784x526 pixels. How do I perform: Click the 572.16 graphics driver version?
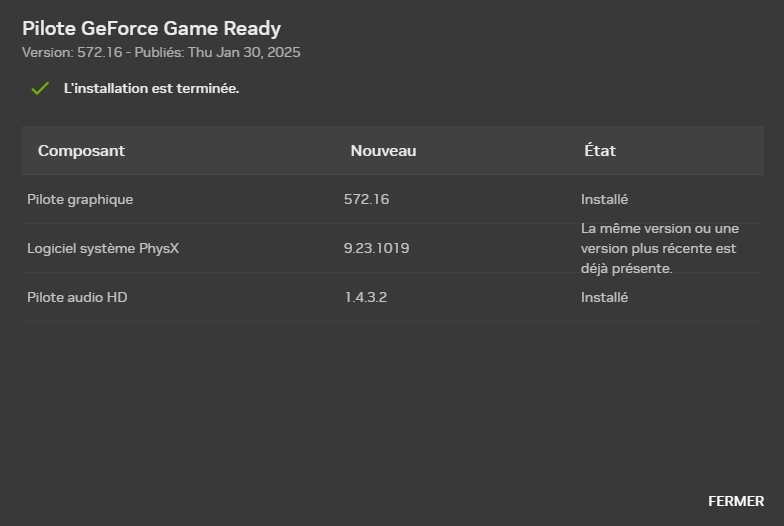point(366,199)
